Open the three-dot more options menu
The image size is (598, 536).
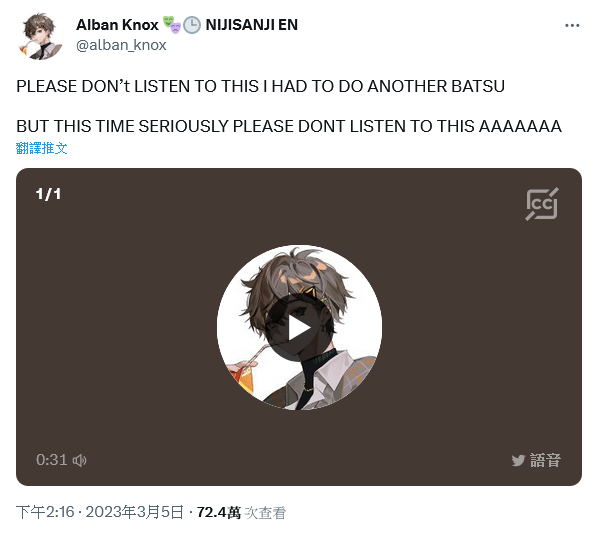coord(572,26)
